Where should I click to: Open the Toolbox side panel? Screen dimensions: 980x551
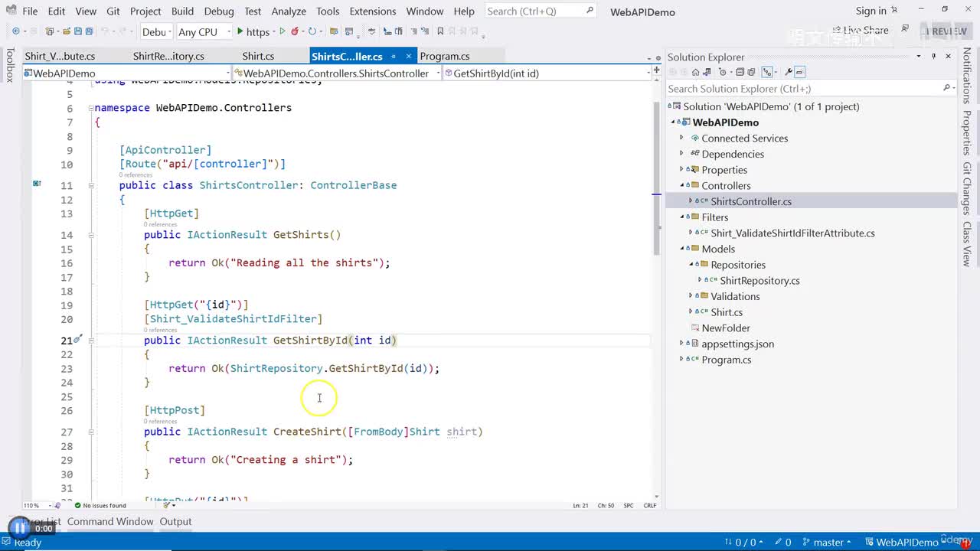point(10,65)
